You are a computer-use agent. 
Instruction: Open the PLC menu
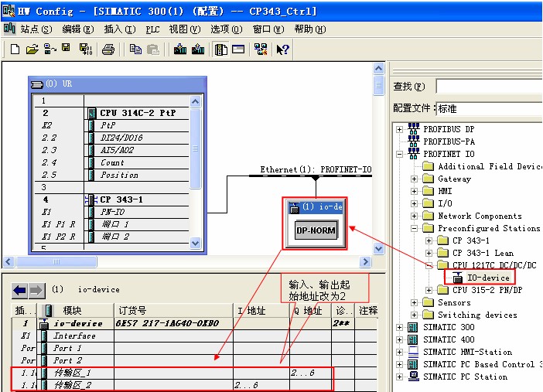click(x=152, y=29)
